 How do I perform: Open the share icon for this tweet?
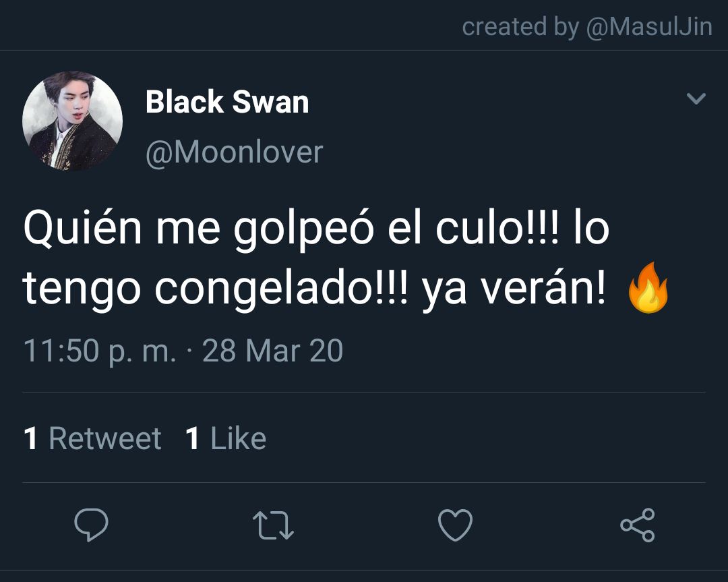click(638, 525)
